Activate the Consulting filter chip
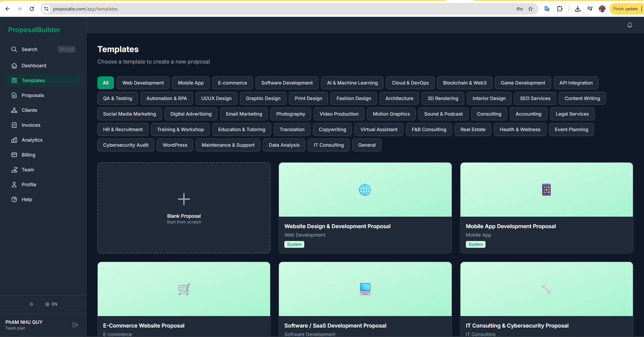The width and height of the screenshot is (644, 337). [x=489, y=114]
